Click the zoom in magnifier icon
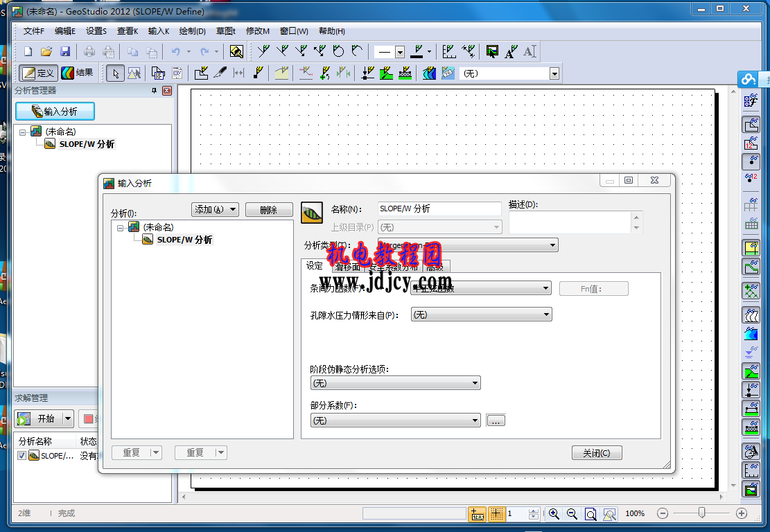The image size is (770, 532). (554, 513)
